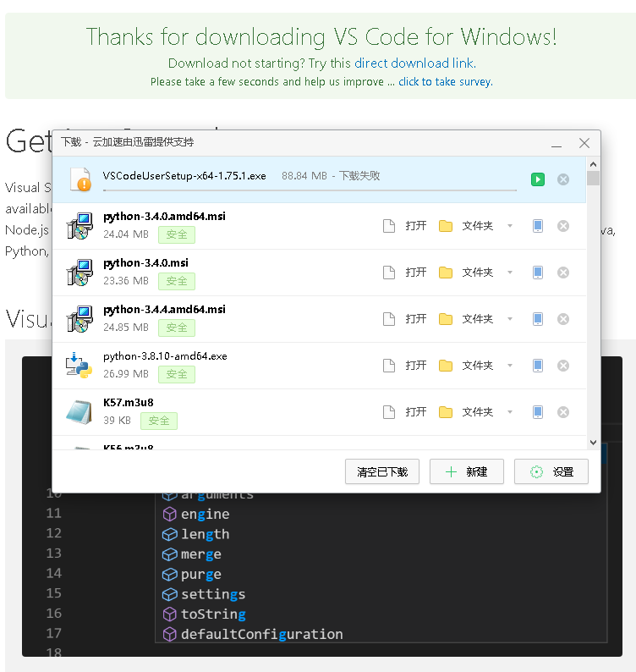The width and height of the screenshot is (636, 672).
Task: Click download list scroll up arrow
Action: click(593, 164)
